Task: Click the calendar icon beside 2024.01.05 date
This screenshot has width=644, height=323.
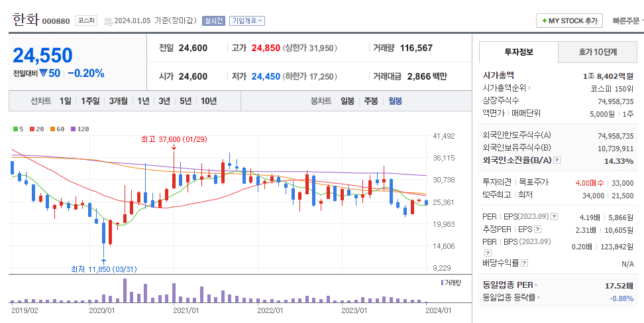Action: 109,21
